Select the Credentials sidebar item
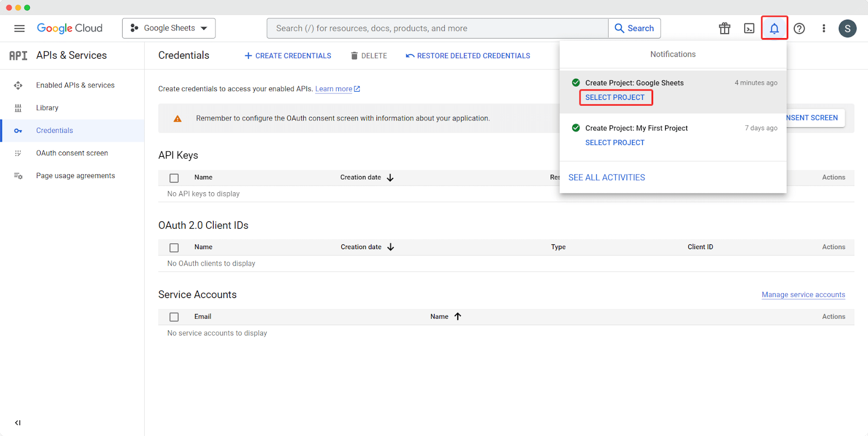 (72, 130)
